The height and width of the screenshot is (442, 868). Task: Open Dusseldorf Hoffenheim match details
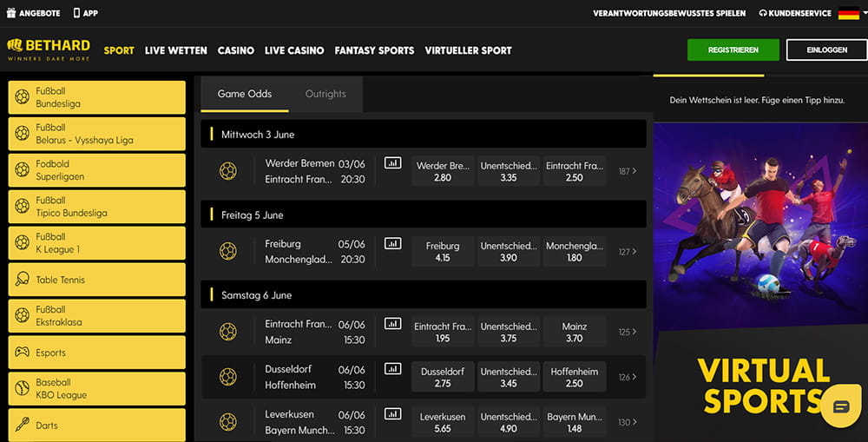click(315, 377)
